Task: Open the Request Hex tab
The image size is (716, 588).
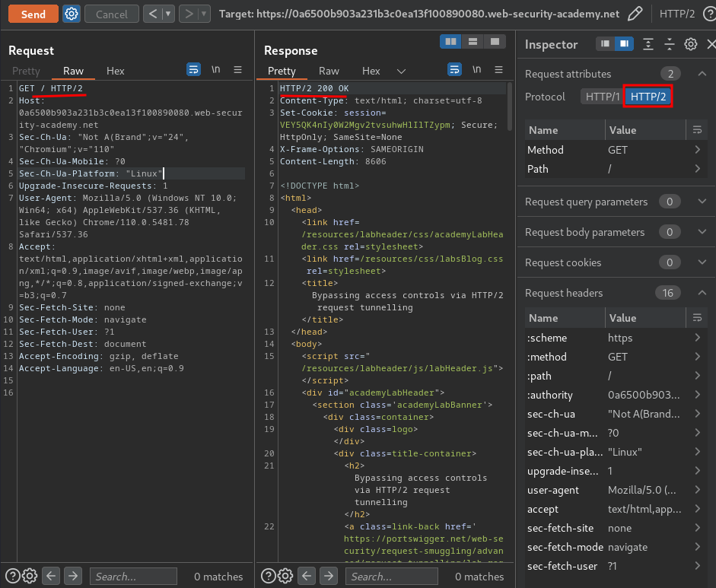Action: pos(115,71)
